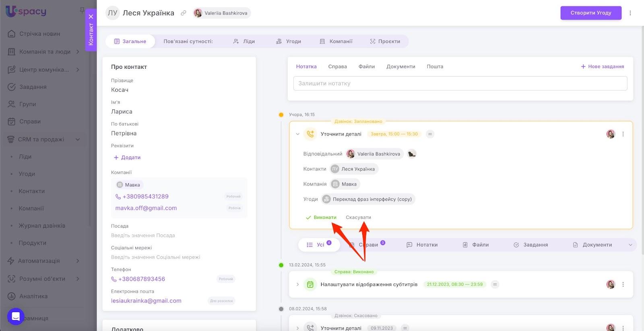Viewport: 644px width, 331px height.
Task: Click the Uspacy logo
Action: click(26, 11)
